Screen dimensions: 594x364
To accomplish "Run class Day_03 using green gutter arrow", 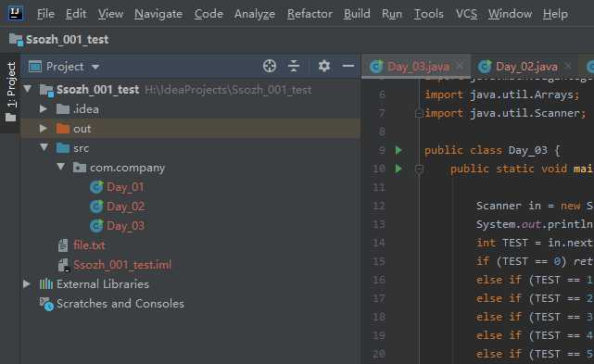I will tap(398, 150).
